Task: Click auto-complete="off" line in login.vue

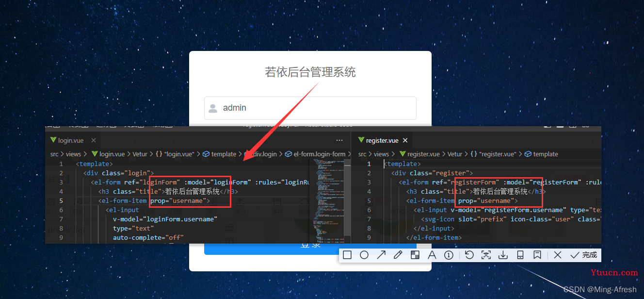Action: coord(148,237)
